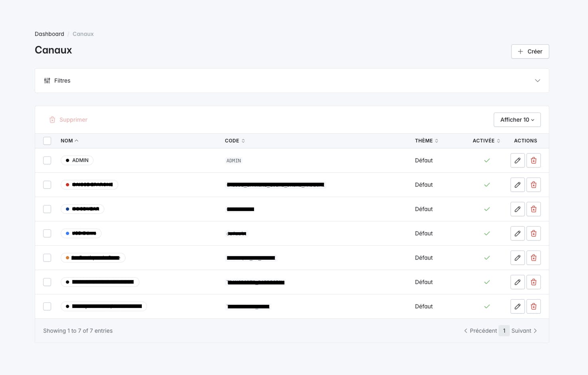Edit the channel with the red dot
Screen dimensions: 588x375
coord(517,185)
